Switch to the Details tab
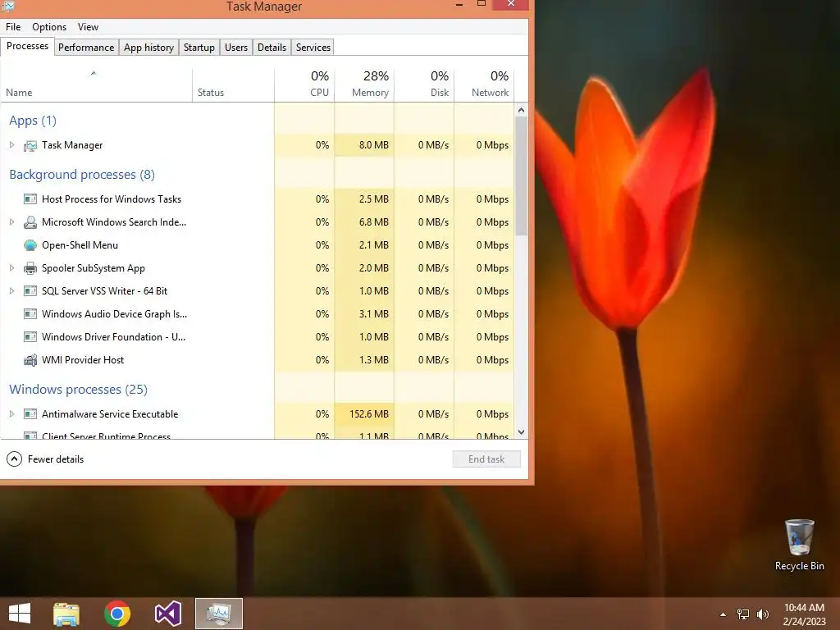Viewport: 840px width, 630px height. click(272, 47)
